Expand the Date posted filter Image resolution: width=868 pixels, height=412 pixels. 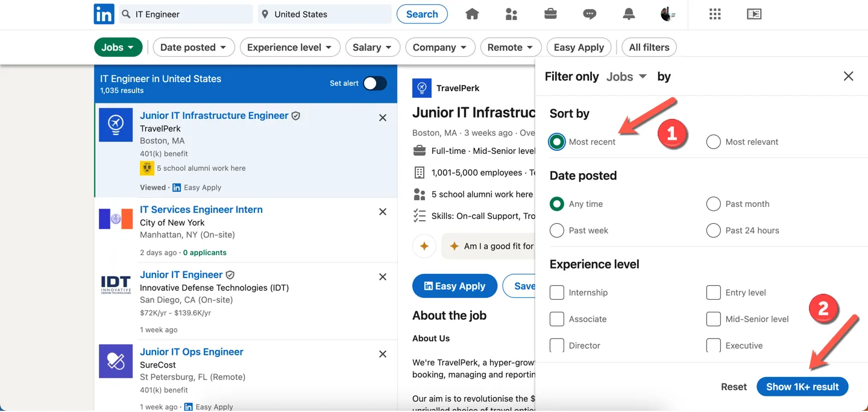193,47
